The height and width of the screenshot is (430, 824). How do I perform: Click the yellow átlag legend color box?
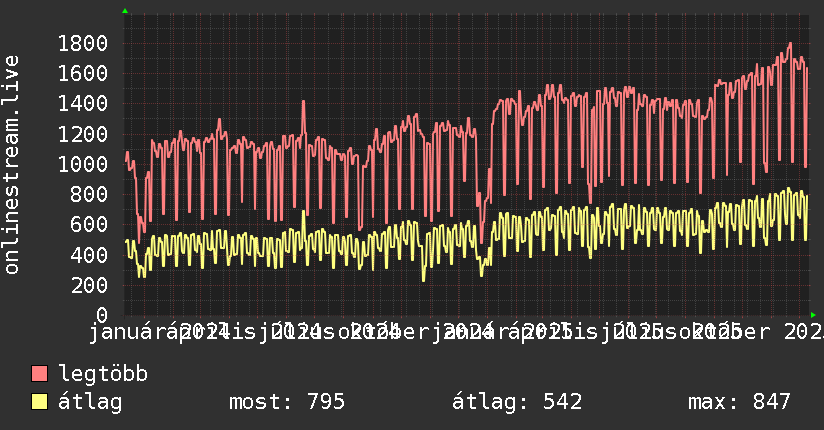click(40, 402)
